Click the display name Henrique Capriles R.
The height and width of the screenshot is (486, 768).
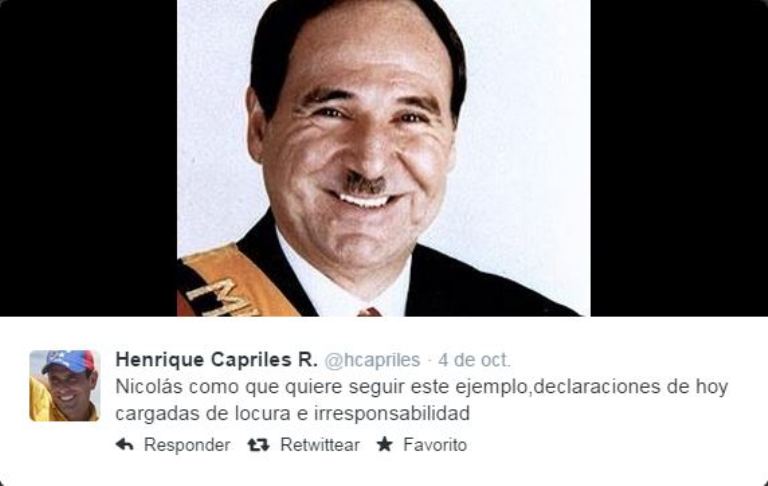tap(216, 360)
